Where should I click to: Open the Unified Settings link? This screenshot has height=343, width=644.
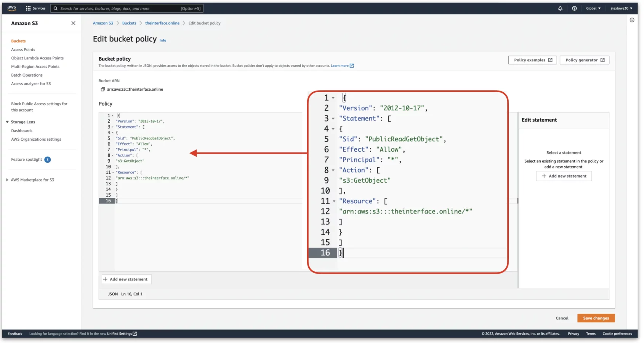[122, 334]
